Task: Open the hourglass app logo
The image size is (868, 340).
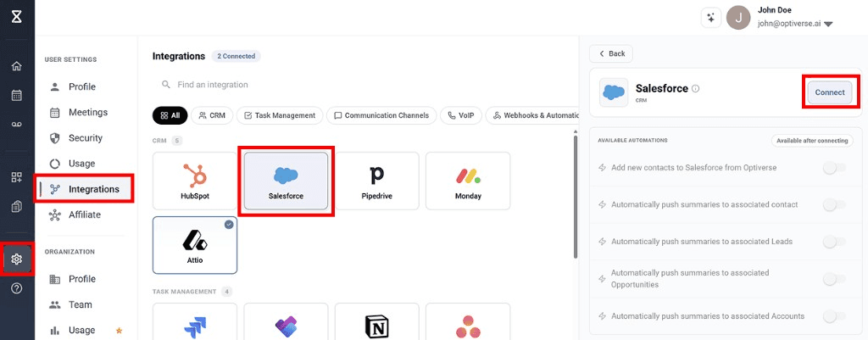Action: (17, 17)
